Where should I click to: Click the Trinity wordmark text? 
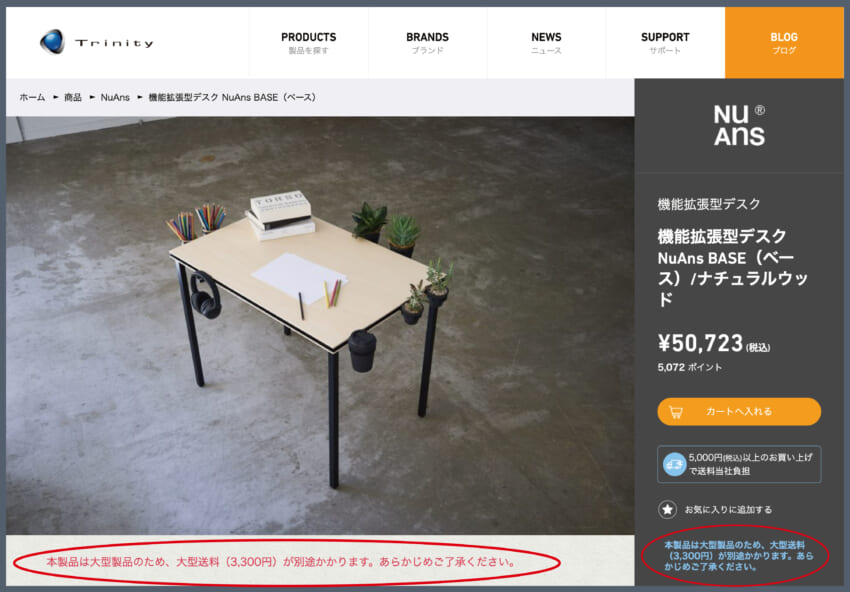click(114, 43)
